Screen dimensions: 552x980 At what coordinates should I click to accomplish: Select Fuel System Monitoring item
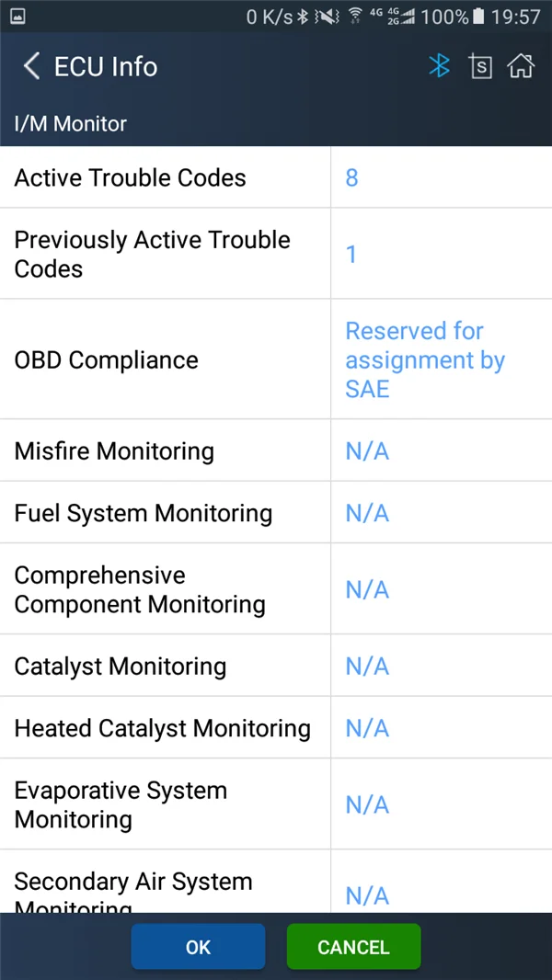click(276, 512)
